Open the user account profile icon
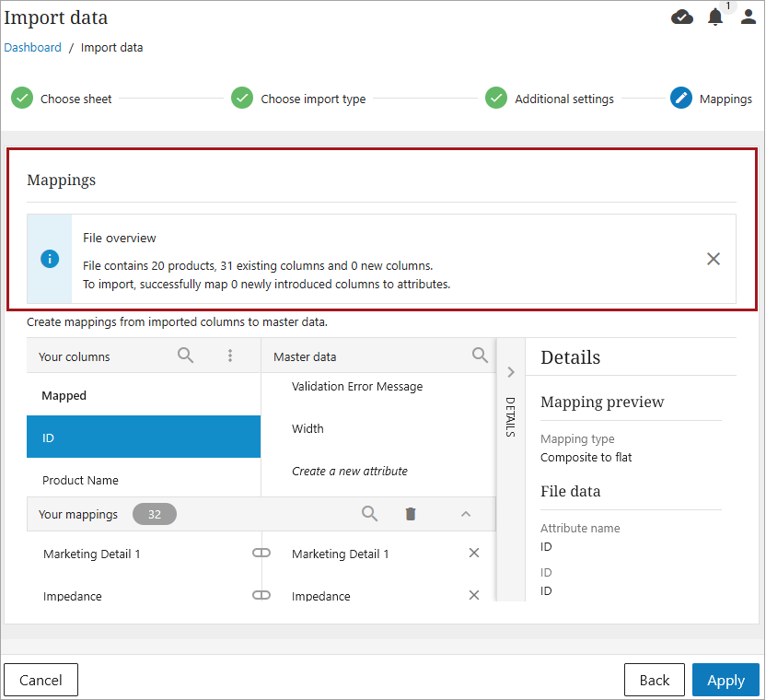Image resolution: width=766 pixels, height=700 pixels. pyautogui.click(x=749, y=17)
